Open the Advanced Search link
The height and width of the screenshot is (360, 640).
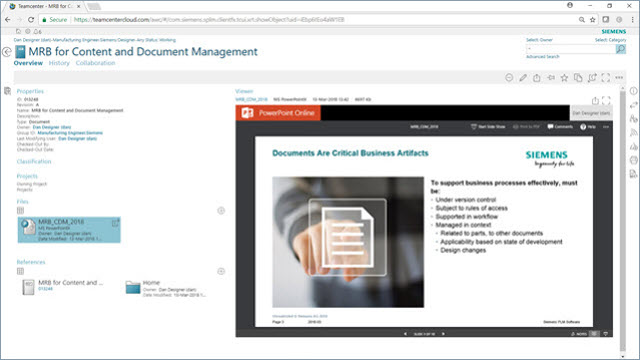coord(542,57)
